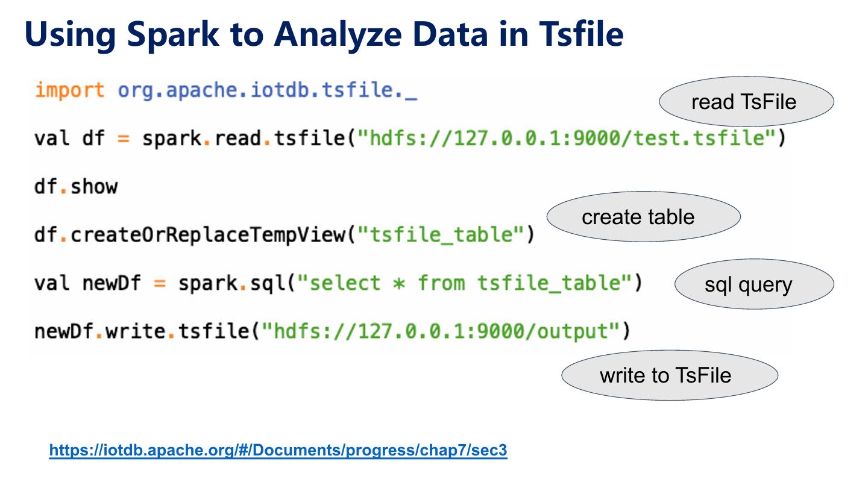This screenshot has width=868, height=488.
Task: Click the "write to TsFile" callout bubble
Action: click(x=668, y=375)
